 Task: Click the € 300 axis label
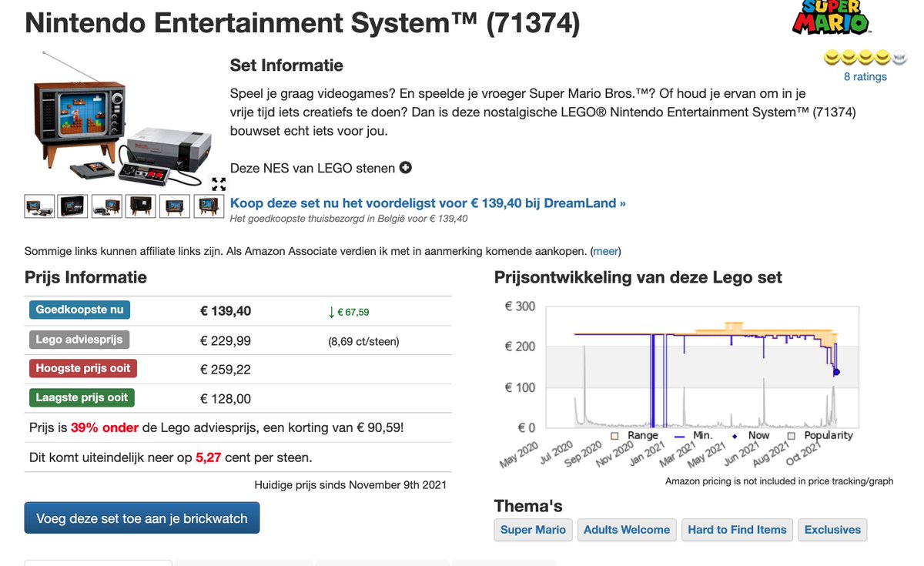[520, 306]
